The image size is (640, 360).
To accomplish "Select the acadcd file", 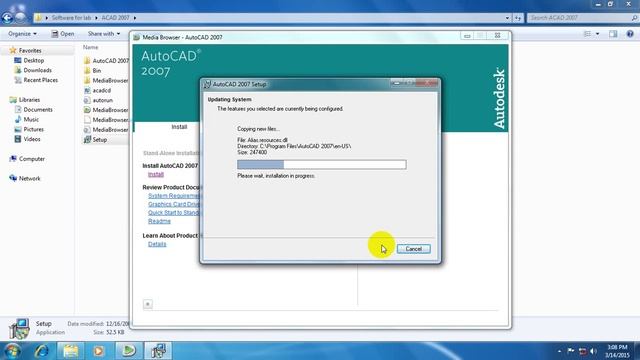I will point(102,90).
